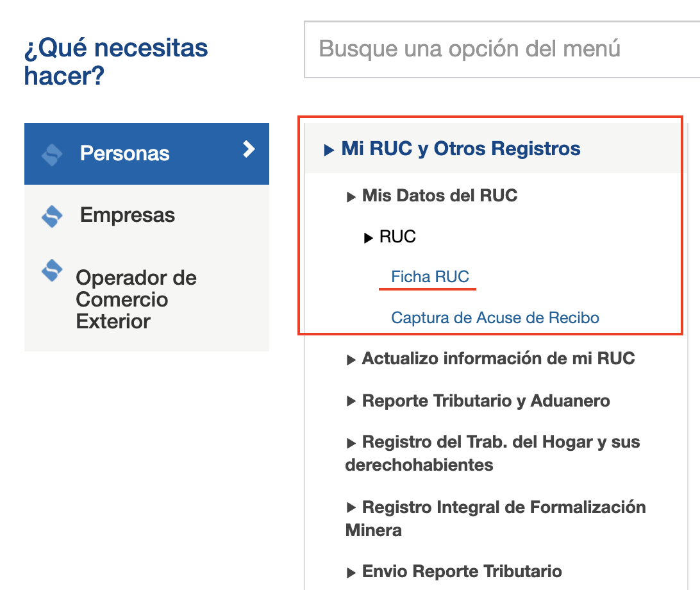The width and height of the screenshot is (700, 590).
Task: Expand Registro Integral de Formalización Minera
Action: 496,519
